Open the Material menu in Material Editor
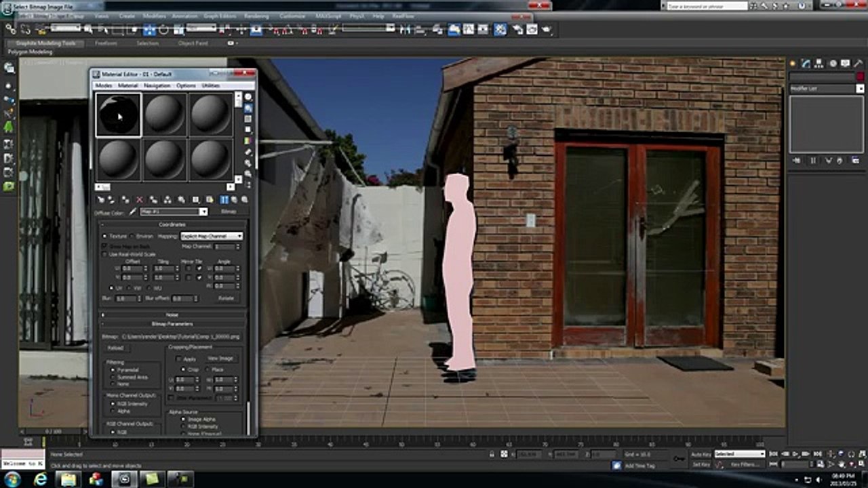The width and height of the screenshot is (868, 488). (x=128, y=85)
